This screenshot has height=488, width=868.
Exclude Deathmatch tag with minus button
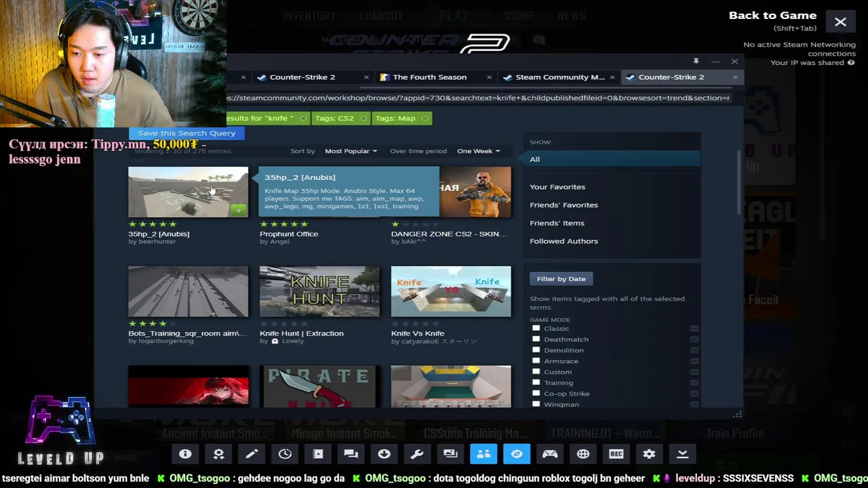click(694, 340)
